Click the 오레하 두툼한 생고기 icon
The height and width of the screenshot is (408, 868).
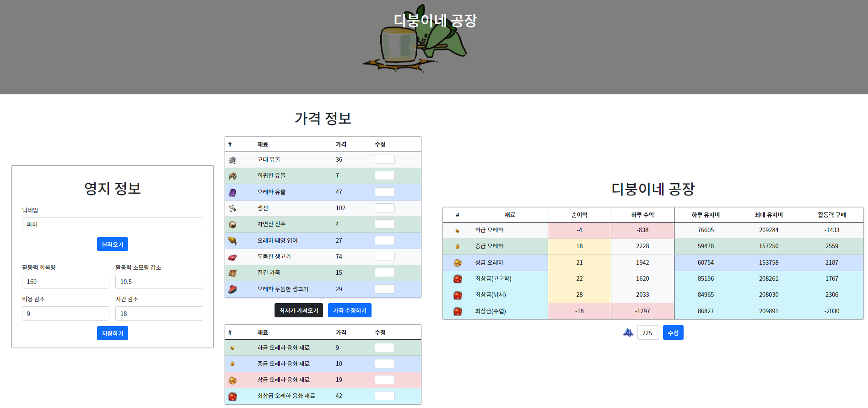pyautogui.click(x=232, y=289)
